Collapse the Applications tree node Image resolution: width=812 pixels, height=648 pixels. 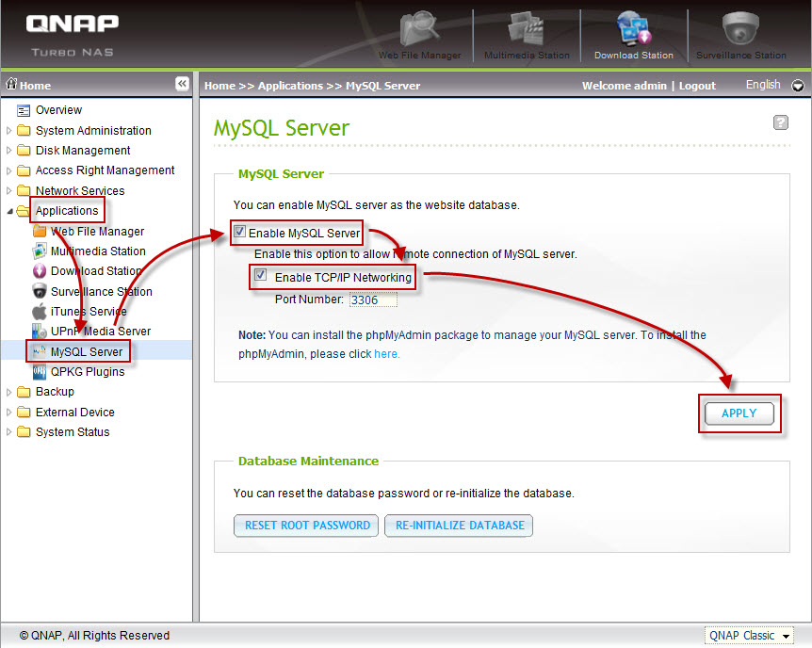tap(9, 211)
